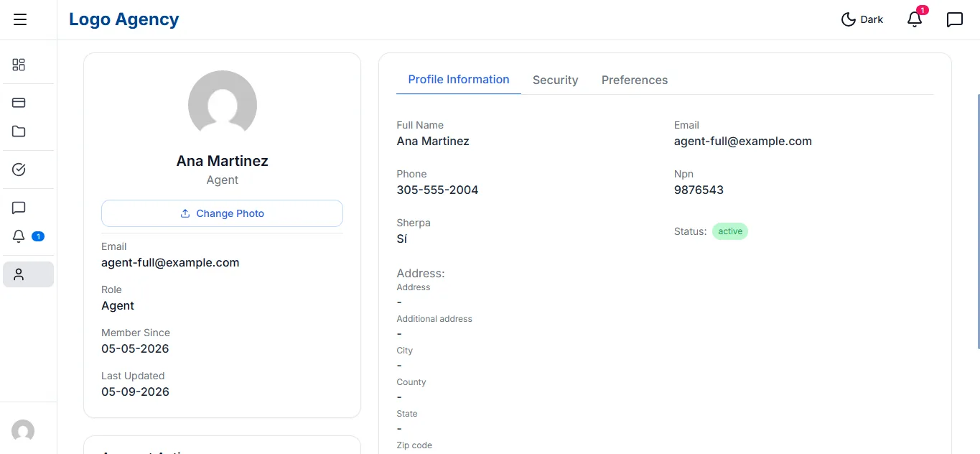This screenshot has width=980, height=454.
Task: Open the chat icon in sidebar
Action: pos(19,208)
